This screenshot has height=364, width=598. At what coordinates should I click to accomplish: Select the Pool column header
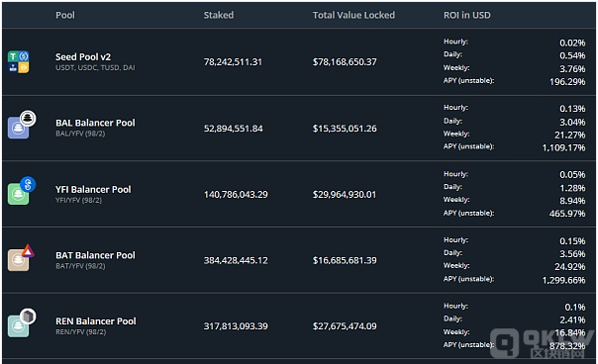(65, 15)
